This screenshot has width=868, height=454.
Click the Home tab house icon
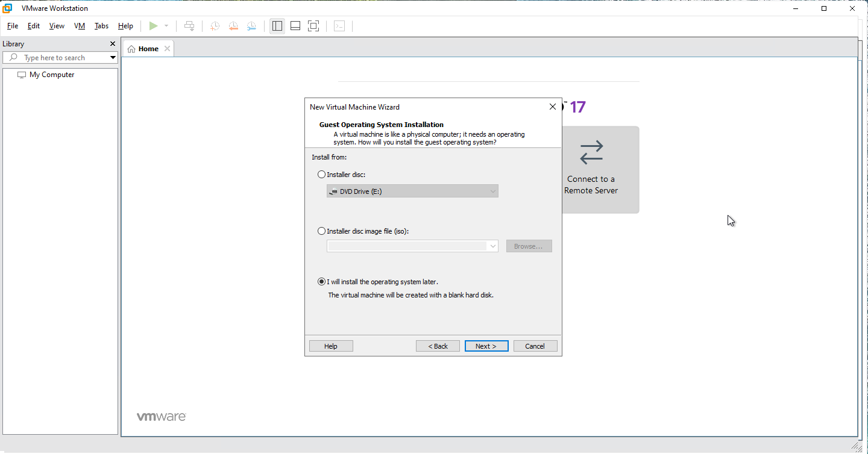coord(131,49)
